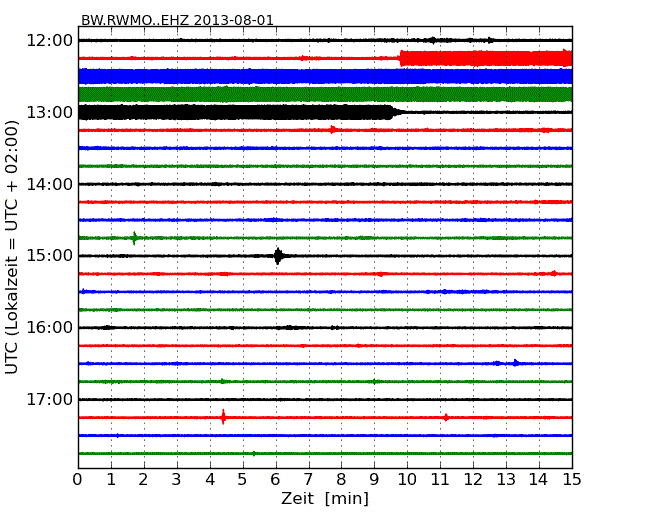Select the x-axis tick label 8
This screenshot has width=650, height=520.
point(341,480)
